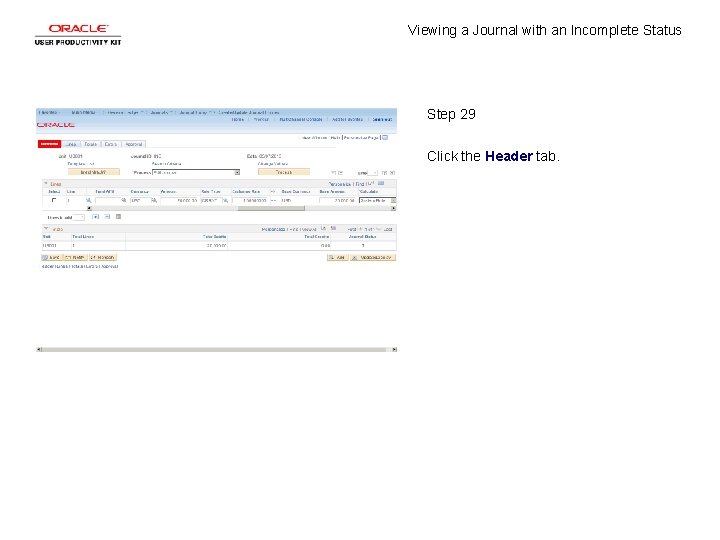The height and width of the screenshot is (540, 720).
Task: Click the highlighted Header tab
Action: (49, 144)
